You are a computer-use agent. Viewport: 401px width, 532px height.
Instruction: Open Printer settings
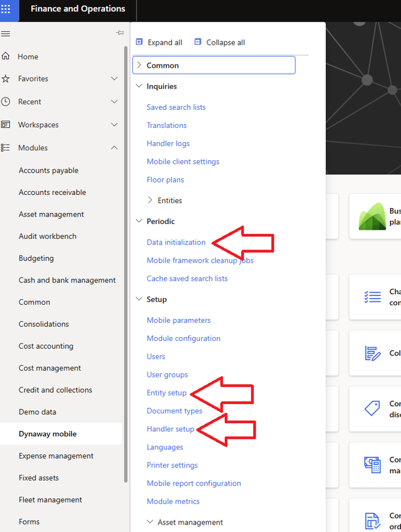[172, 465]
